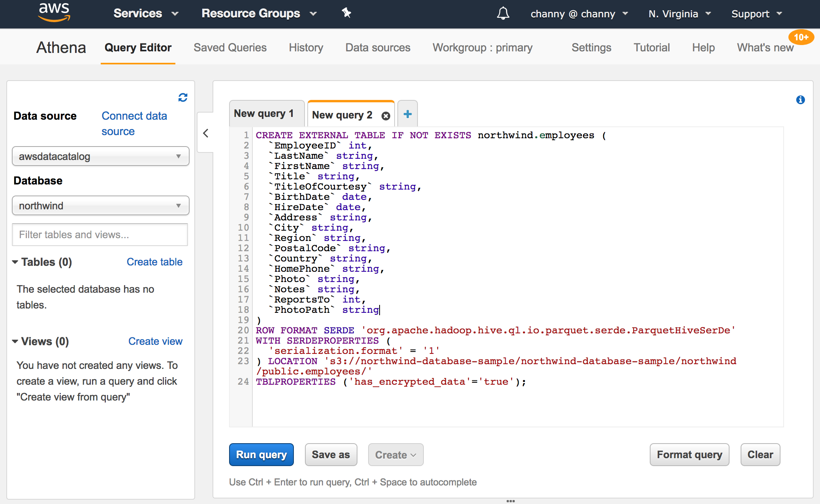Refresh the data source panel
The height and width of the screenshot is (504, 820).
coord(182,98)
